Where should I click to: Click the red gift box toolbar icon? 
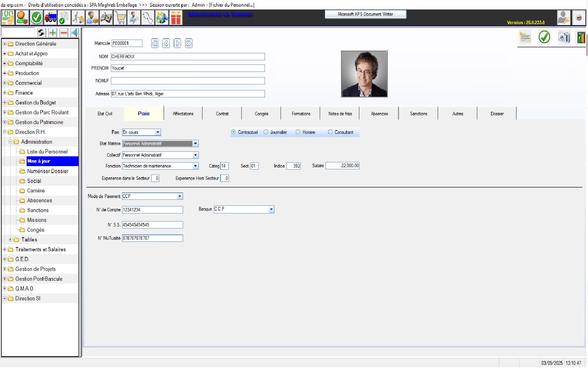[x=176, y=18]
